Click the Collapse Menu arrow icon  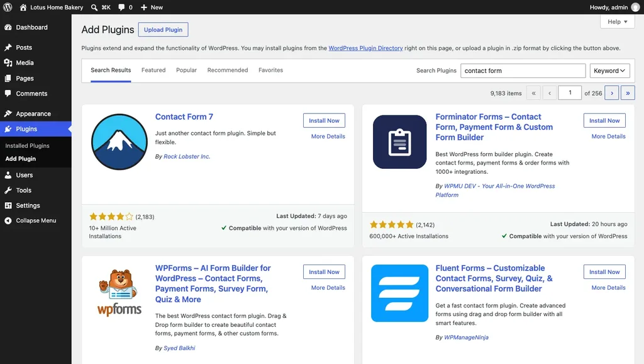point(8,220)
